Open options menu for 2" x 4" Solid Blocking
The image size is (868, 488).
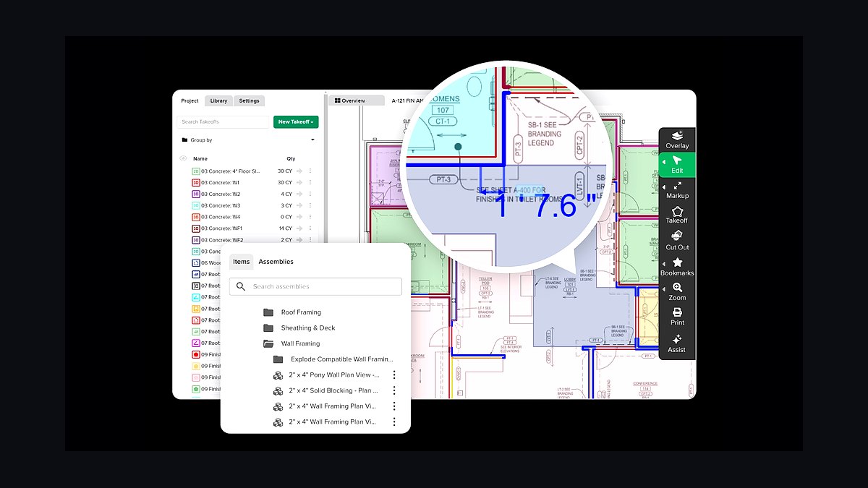coord(394,390)
